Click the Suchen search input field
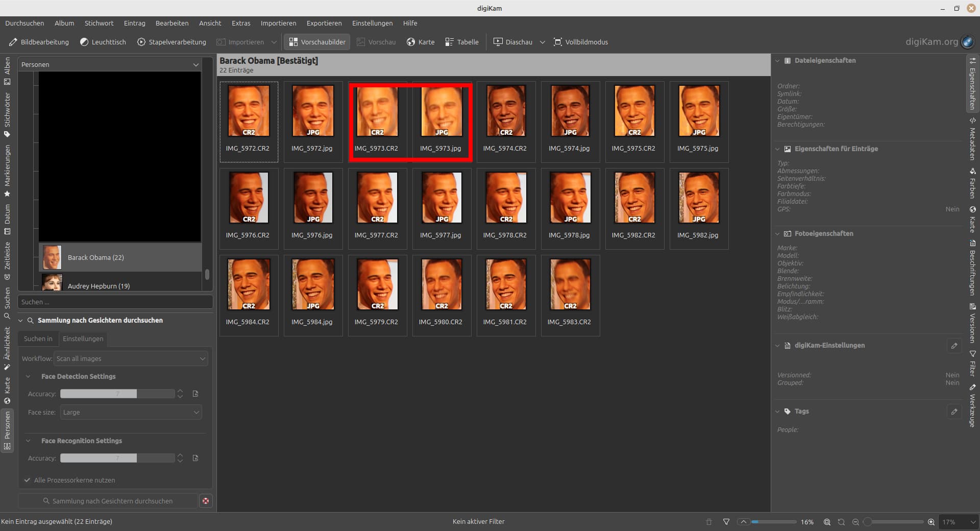Image resolution: width=980 pixels, height=531 pixels. pyautogui.click(x=115, y=302)
